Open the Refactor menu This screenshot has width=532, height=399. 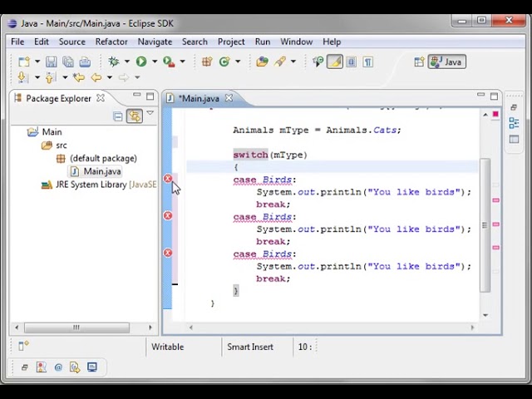[x=111, y=42]
